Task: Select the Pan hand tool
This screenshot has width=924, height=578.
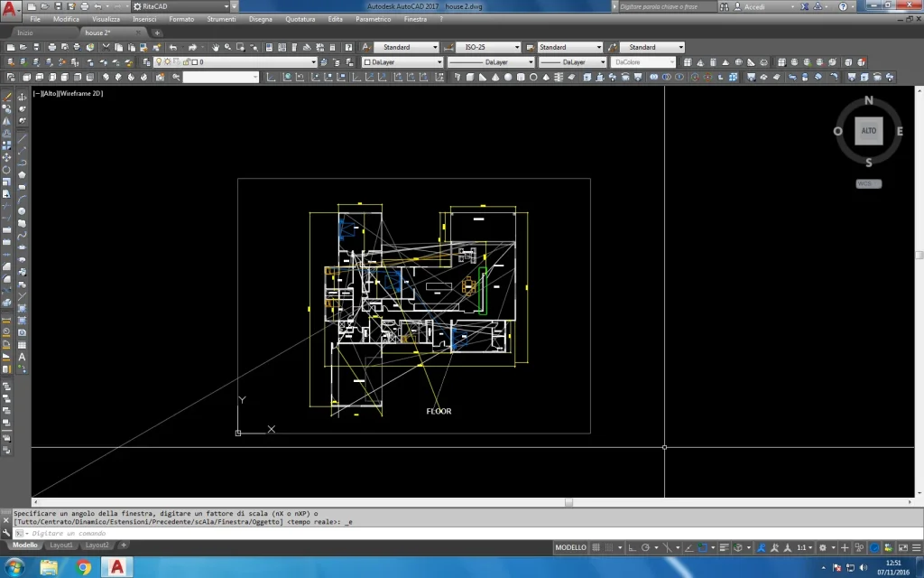Action: pyautogui.click(x=215, y=47)
